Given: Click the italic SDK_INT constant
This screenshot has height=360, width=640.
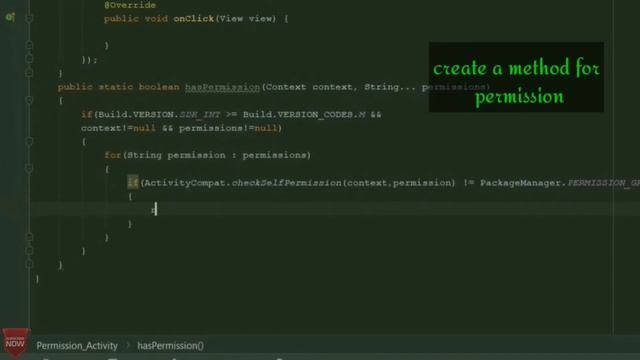Looking at the screenshot, I should tap(200, 114).
